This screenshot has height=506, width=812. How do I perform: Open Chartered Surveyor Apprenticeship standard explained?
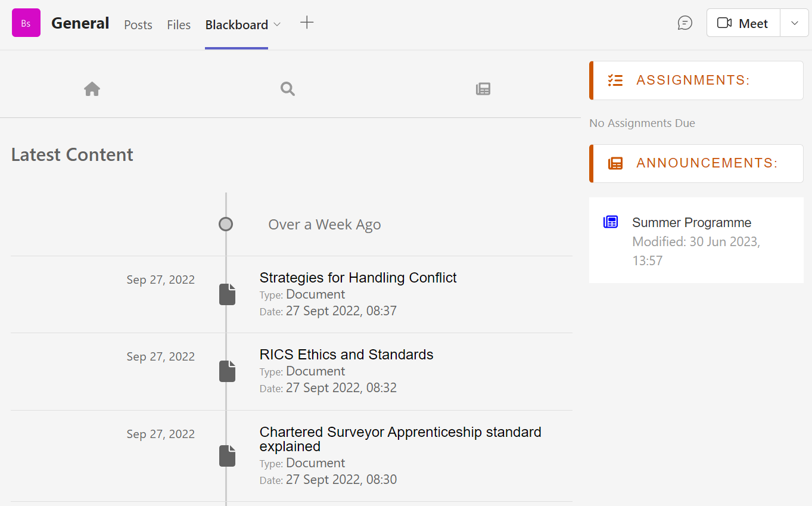pos(400,439)
